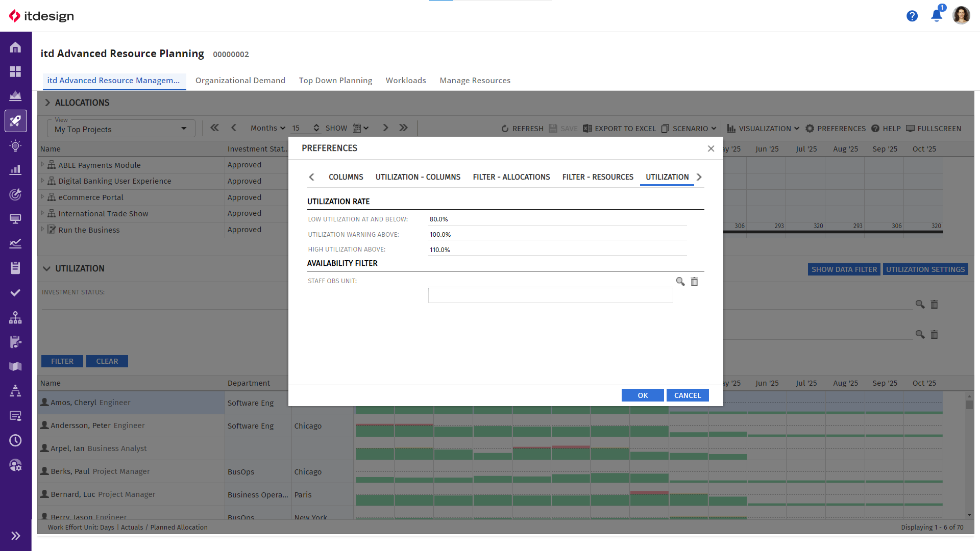Screen dimensions: 980x551
Task: Switch to FILTER - ALLOCATIONS tab
Action: point(511,177)
